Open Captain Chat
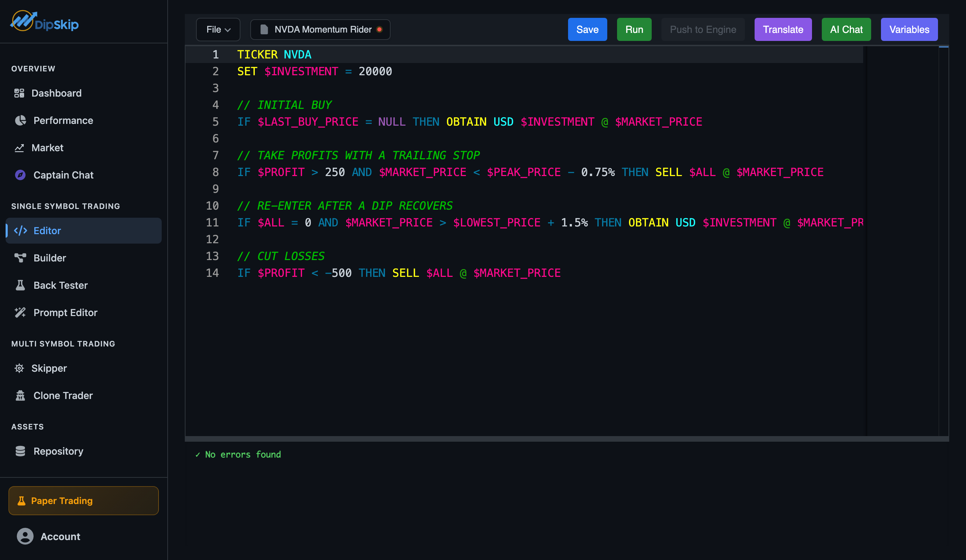966x560 pixels. tap(84, 175)
